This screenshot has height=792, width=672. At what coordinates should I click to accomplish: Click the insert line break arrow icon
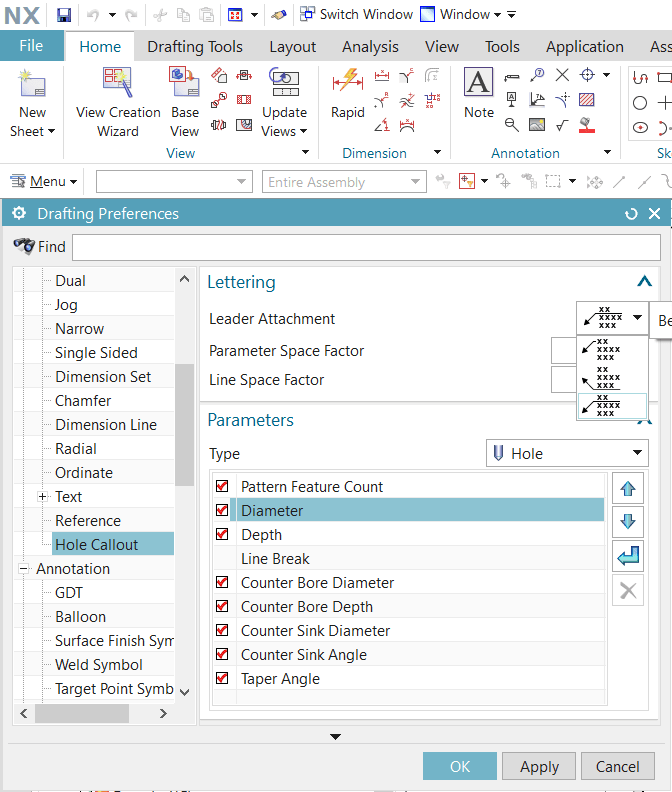pos(628,556)
